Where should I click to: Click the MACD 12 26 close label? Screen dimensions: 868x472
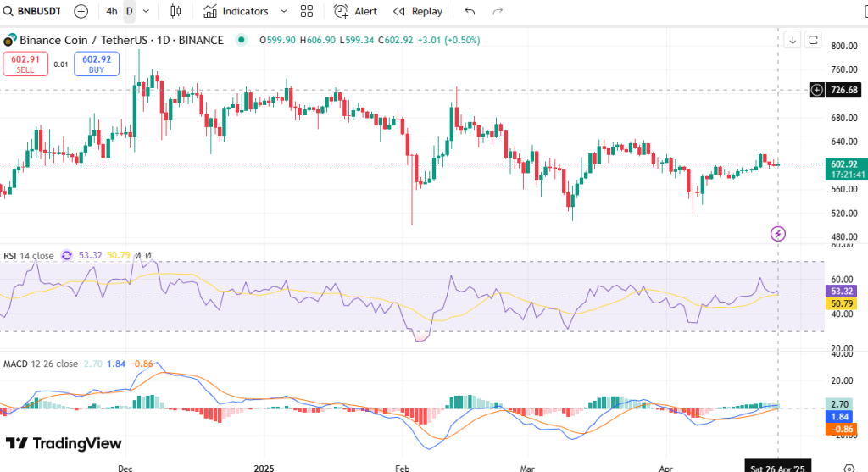pos(41,364)
